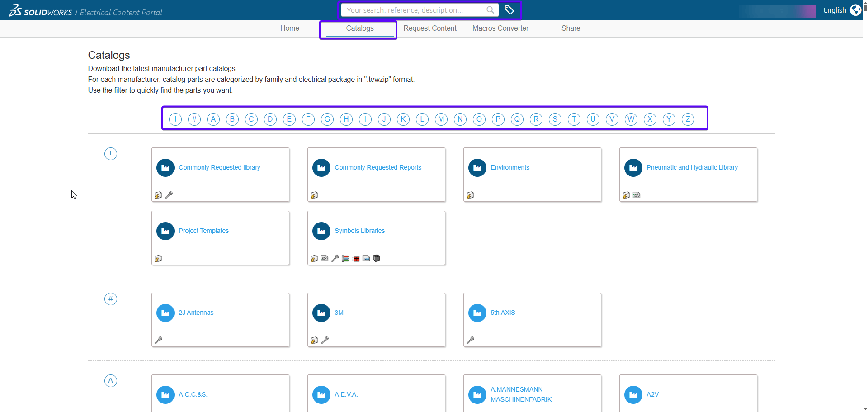Image resolution: width=868 pixels, height=412 pixels.
Task: Open A.MANNESMANN MASCHINENFABRIK catalog link
Action: (x=521, y=394)
